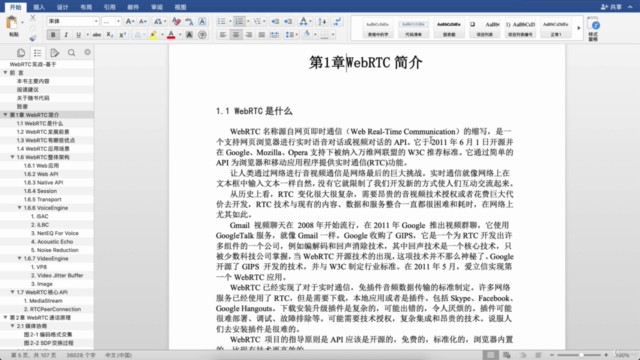Show paragraph marks icon
640x360 pixels.
point(337,21)
